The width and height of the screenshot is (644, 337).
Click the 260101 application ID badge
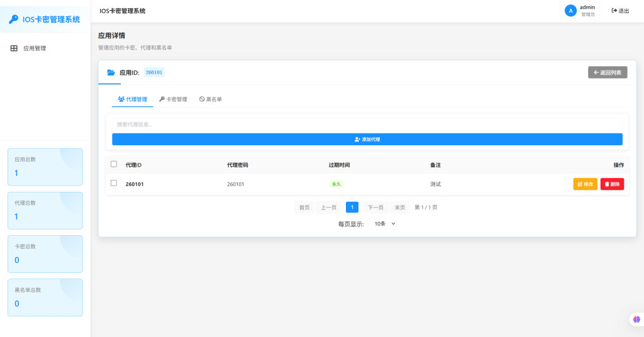[x=154, y=72]
